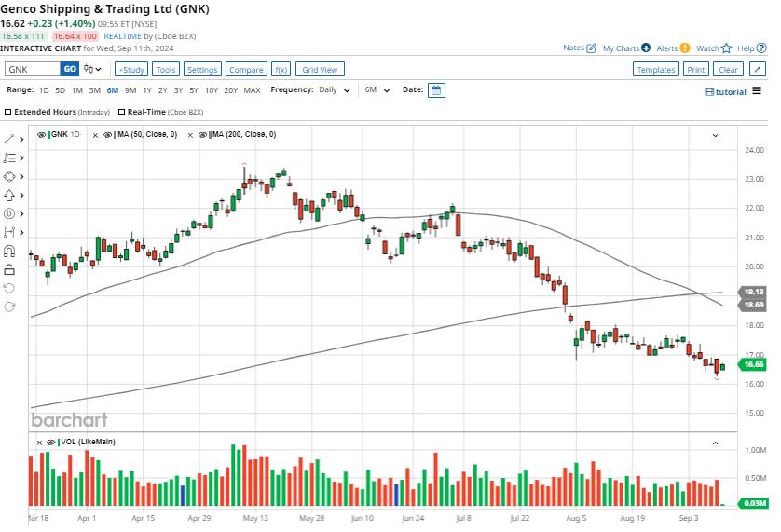Open the Templates button
781x532 pixels.
coord(655,70)
